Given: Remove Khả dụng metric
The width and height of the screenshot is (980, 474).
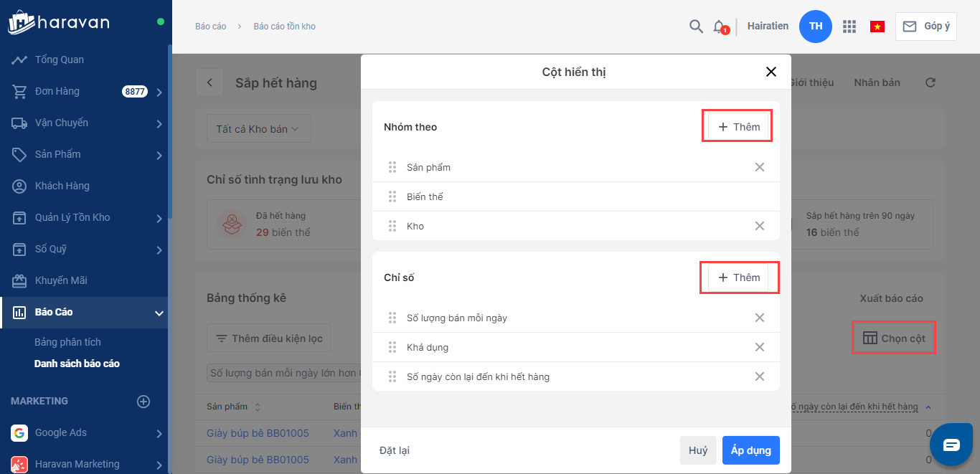Looking at the screenshot, I should [x=760, y=347].
